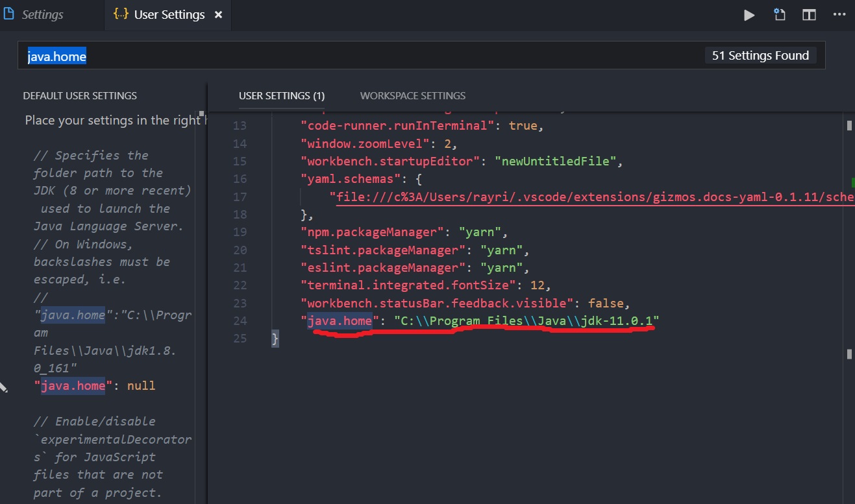Image resolution: width=855 pixels, height=504 pixels.
Task: Click the DEFAULT USER SETTINGS heading
Action: tap(80, 95)
